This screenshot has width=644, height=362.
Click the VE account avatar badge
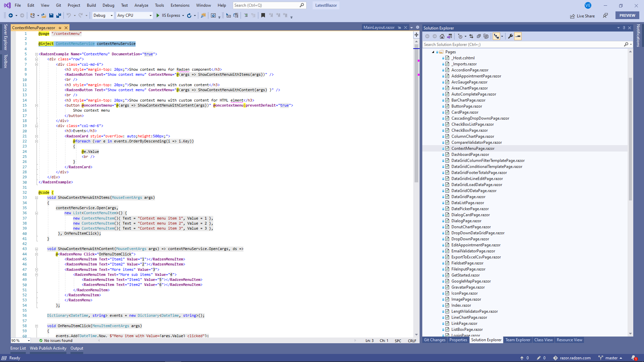point(588,5)
